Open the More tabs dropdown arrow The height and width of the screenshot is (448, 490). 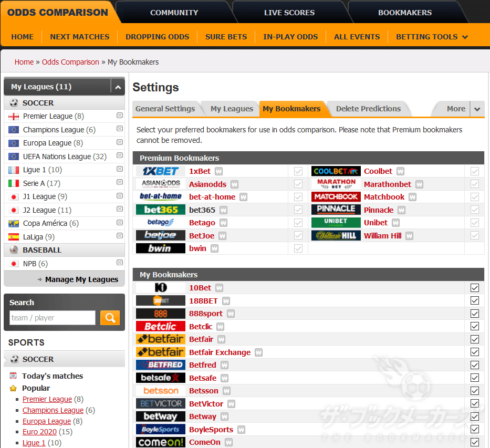click(x=477, y=109)
